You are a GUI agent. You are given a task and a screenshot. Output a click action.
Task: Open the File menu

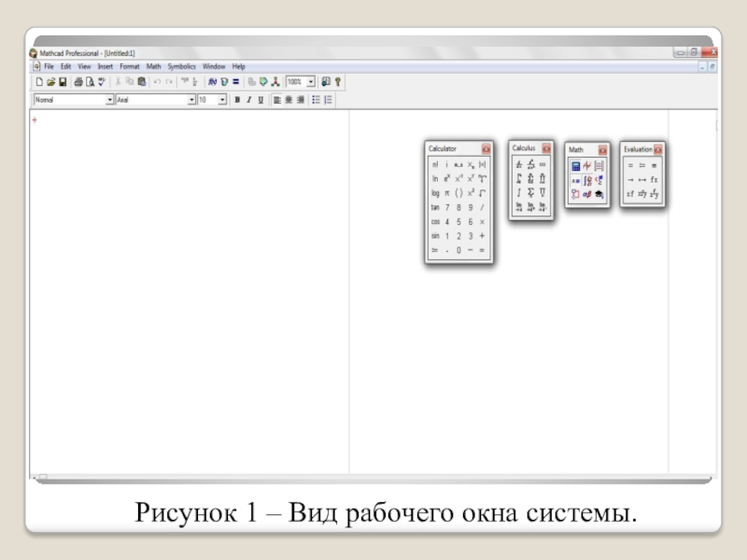pyautogui.click(x=49, y=66)
